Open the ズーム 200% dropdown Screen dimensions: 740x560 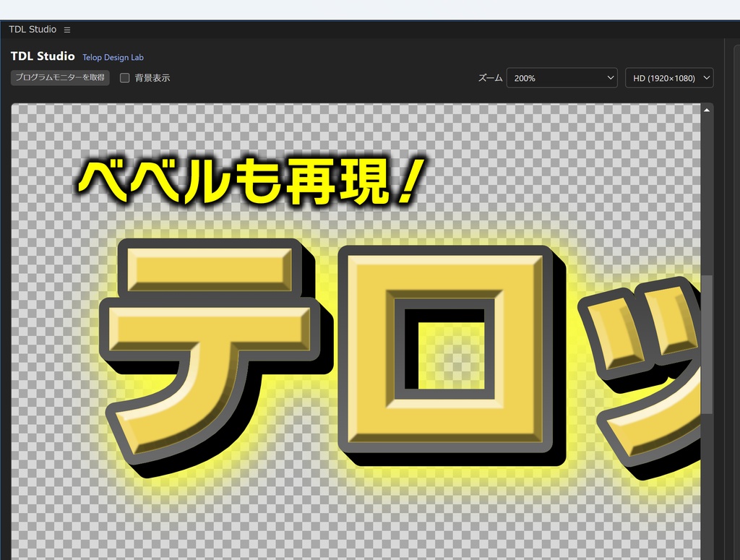(562, 78)
